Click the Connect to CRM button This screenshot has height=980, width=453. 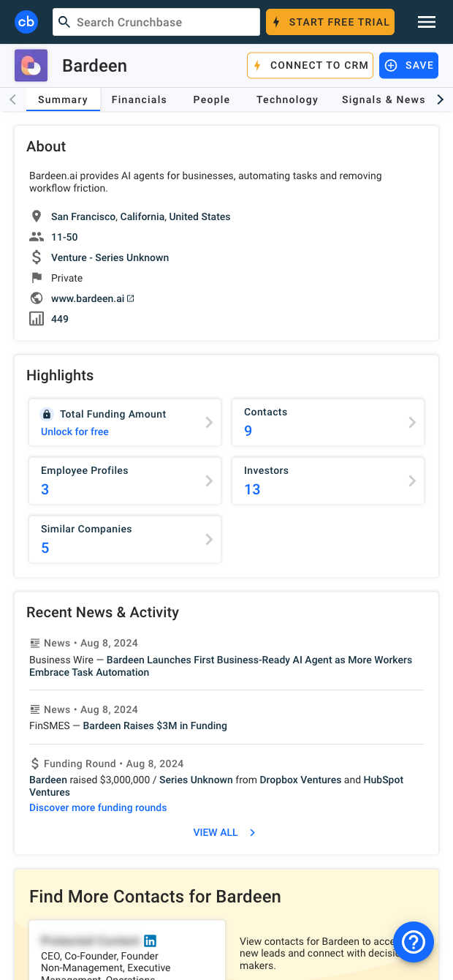pos(311,66)
